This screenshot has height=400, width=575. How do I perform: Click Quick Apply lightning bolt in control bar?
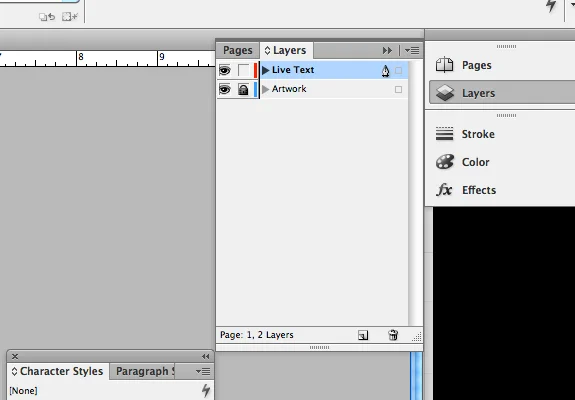click(551, 5)
